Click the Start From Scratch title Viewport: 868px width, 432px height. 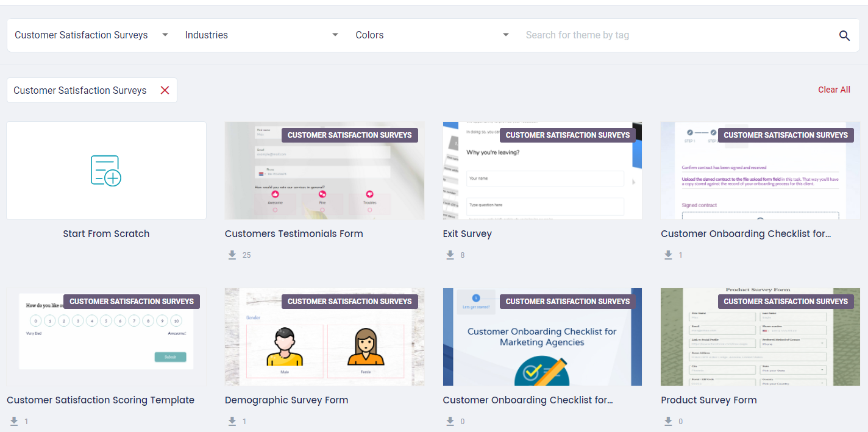point(106,233)
